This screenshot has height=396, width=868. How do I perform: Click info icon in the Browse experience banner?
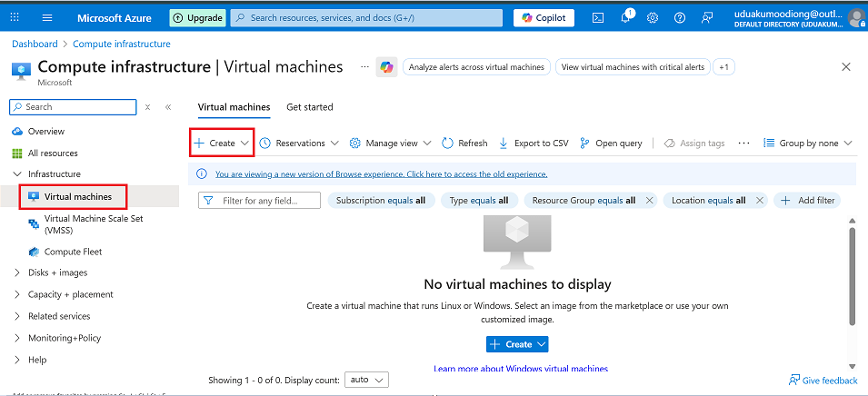(x=202, y=174)
